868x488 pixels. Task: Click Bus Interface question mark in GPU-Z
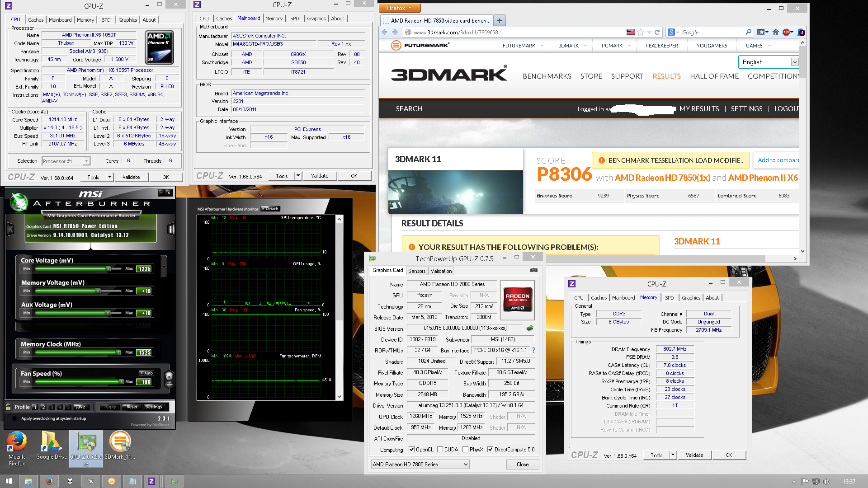tap(533, 350)
